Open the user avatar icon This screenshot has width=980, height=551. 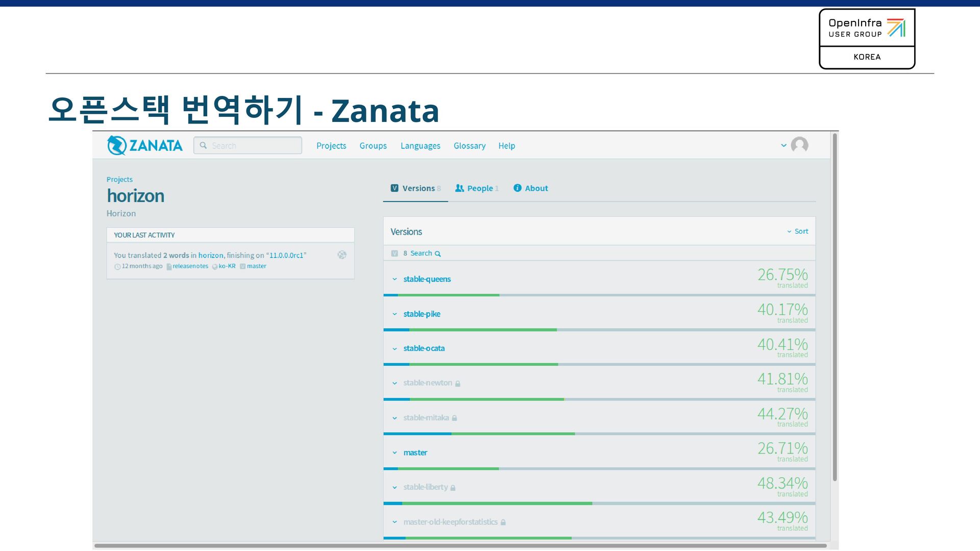tap(799, 145)
